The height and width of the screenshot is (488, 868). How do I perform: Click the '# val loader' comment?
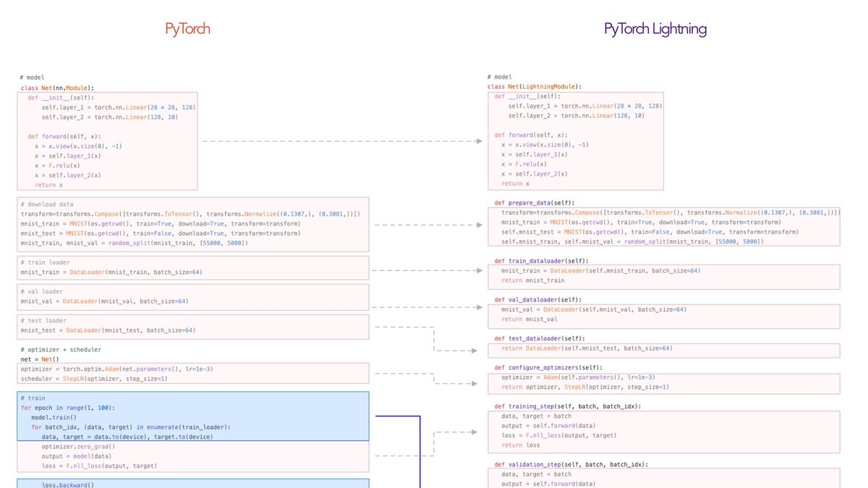pos(42,291)
